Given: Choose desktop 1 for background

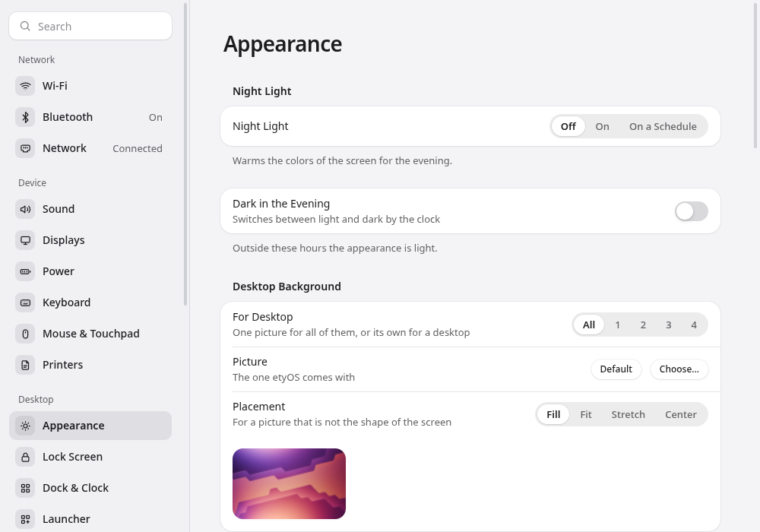Looking at the screenshot, I should [x=617, y=325].
